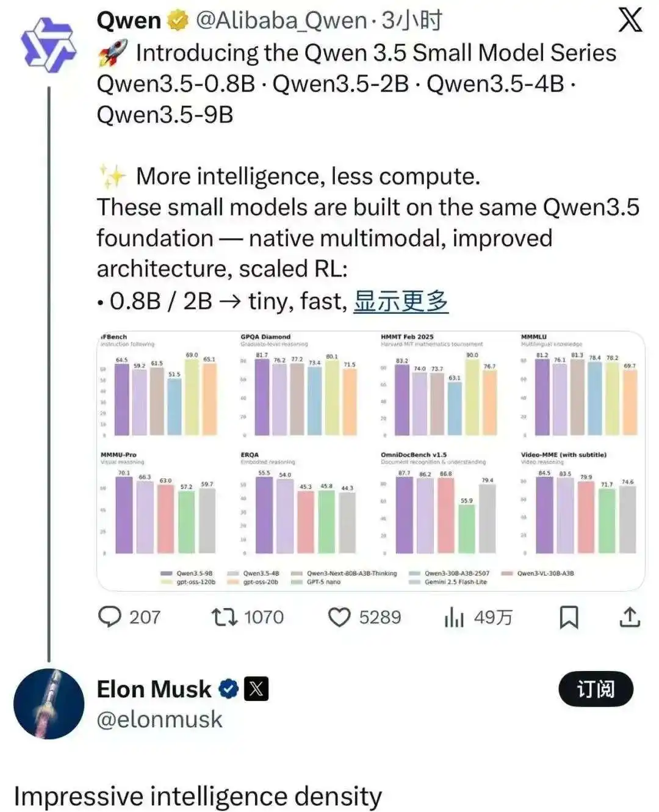Click the gold verified badge next to Qwen

178,20
